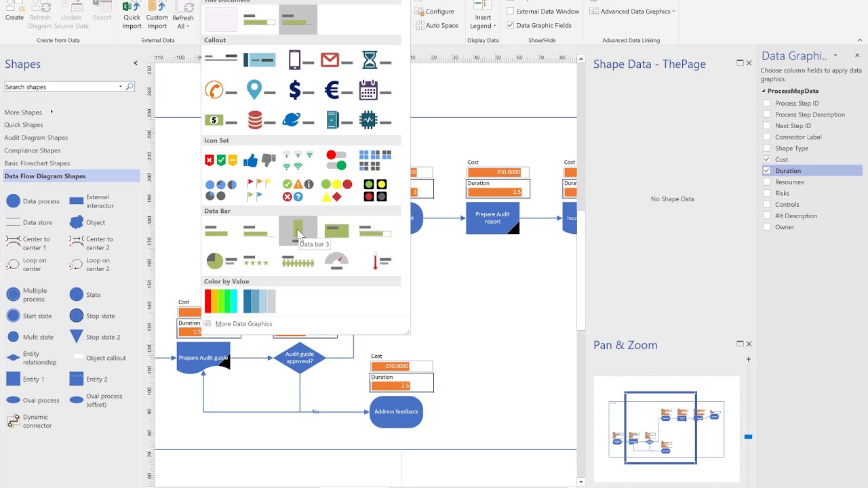Uncheck the Data Graphic Fields checkbox

pyautogui.click(x=511, y=25)
